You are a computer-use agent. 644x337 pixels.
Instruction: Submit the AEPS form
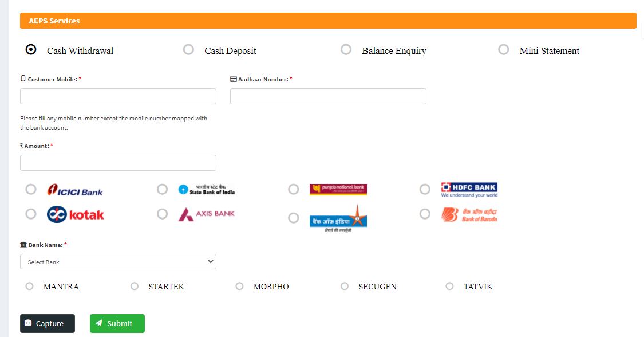117,323
